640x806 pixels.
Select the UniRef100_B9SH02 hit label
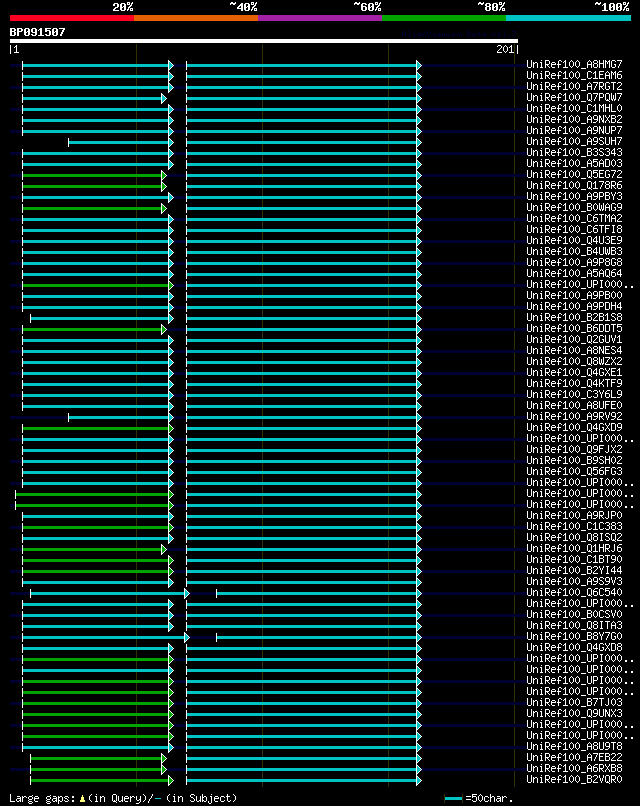[574, 460]
